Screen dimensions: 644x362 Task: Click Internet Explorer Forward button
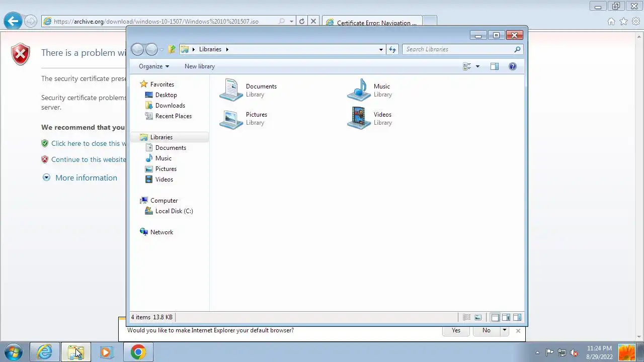click(31, 21)
